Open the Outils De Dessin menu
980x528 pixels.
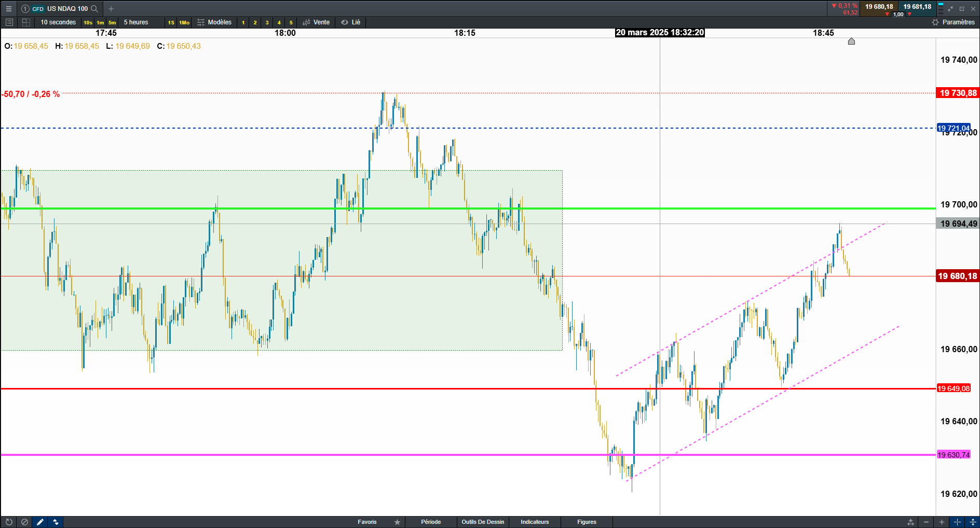[483, 522]
